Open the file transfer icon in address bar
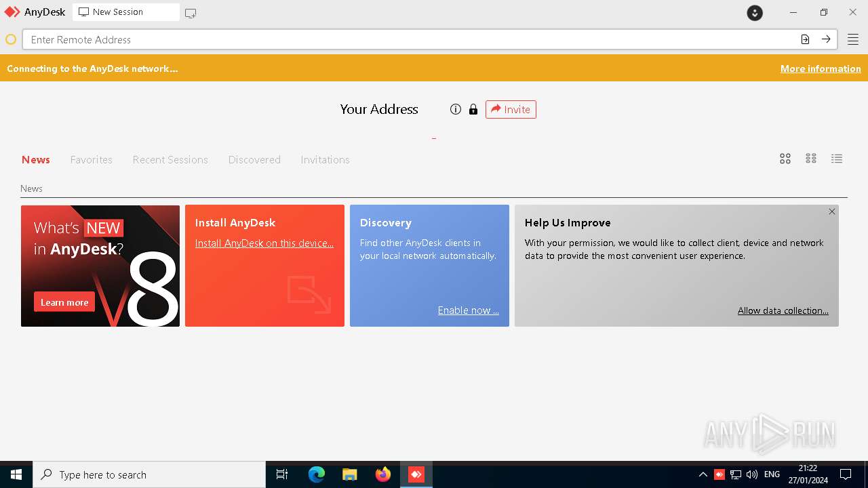The height and width of the screenshot is (488, 868). click(805, 39)
